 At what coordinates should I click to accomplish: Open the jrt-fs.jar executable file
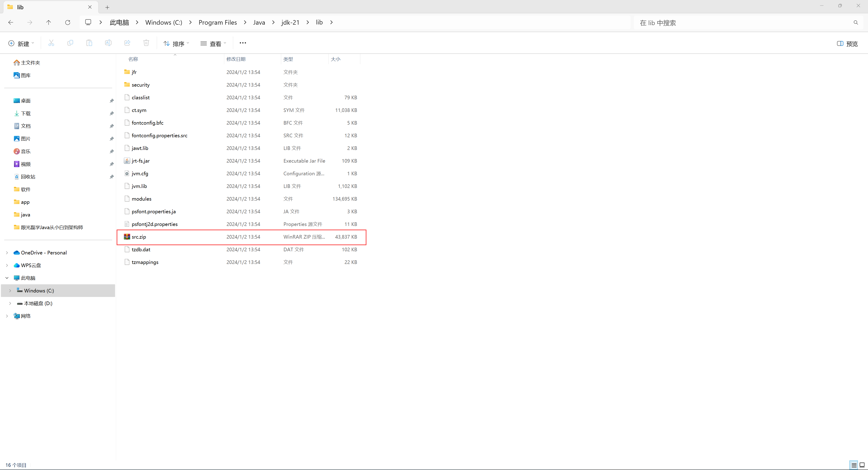click(x=141, y=160)
